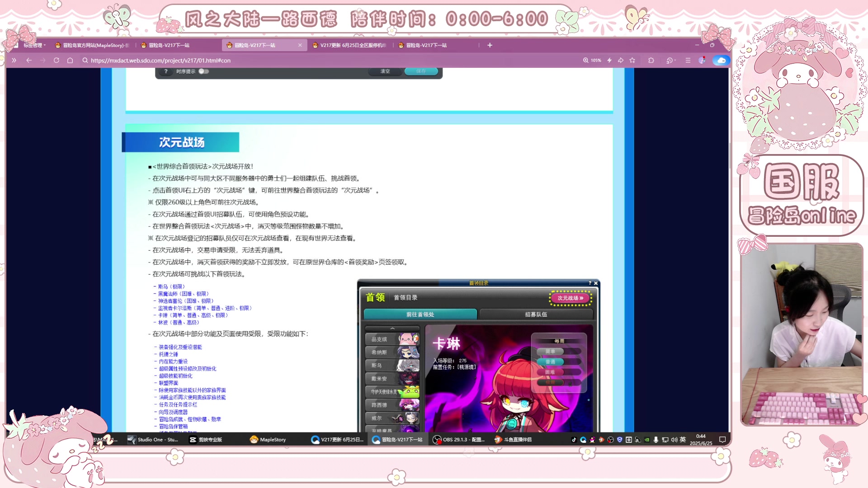This screenshot has width=868, height=488.
Task: Close the 首领目录 window
Action: pos(596,283)
